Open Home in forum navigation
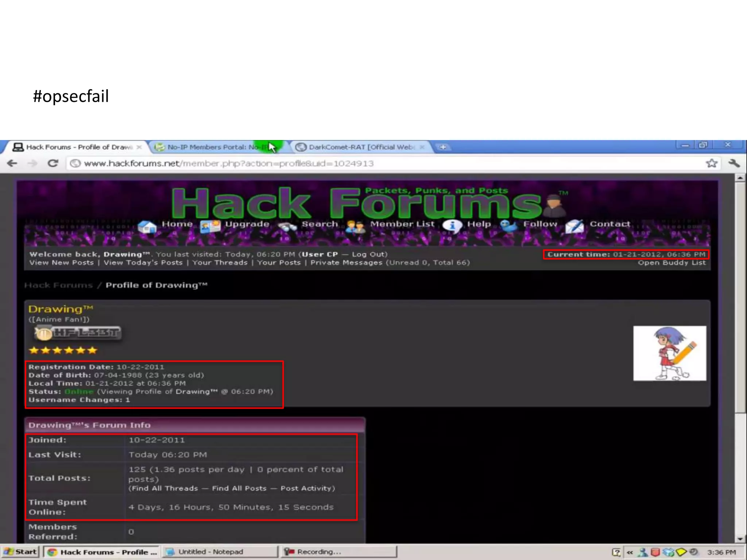 click(x=177, y=224)
